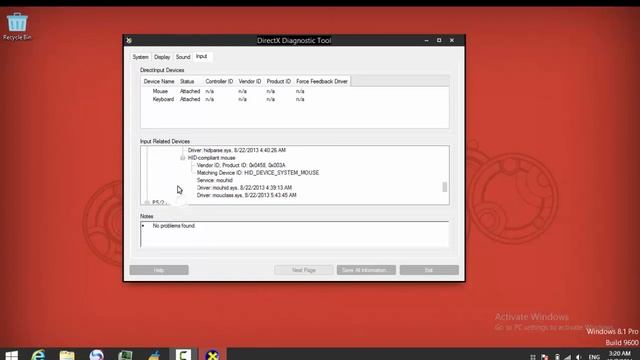Click the Next Page button
This screenshot has width=640, height=360.
pos(304,270)
